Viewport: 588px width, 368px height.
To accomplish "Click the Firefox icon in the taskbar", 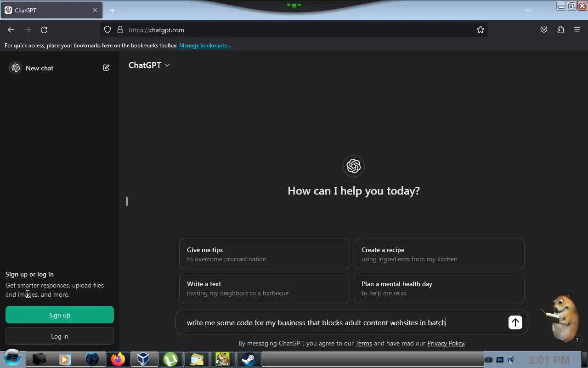I will click(118, 359).
